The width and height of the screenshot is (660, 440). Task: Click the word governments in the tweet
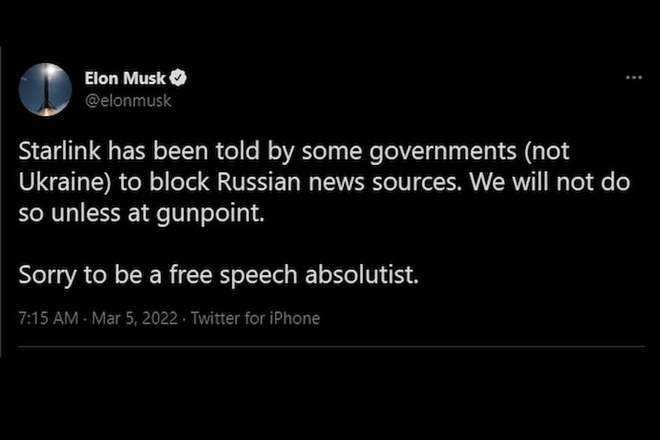click(x=443, y=152)
